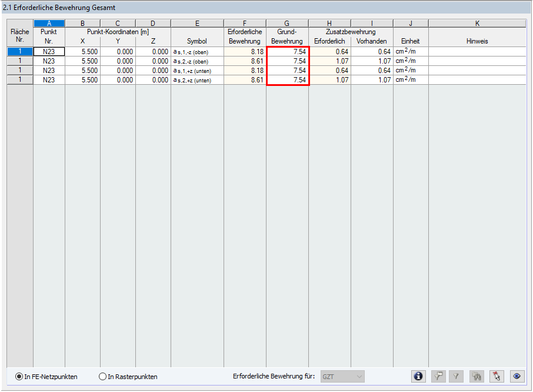Jump to the point in graphic using the pin-arrow icon
Screen dimensions: 533x392
click(497, 376)
